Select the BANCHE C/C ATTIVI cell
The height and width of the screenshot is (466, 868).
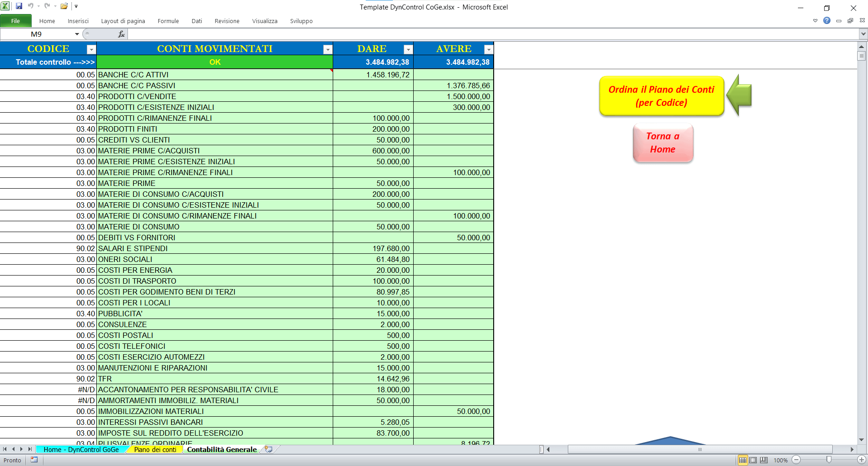(215, 75)
